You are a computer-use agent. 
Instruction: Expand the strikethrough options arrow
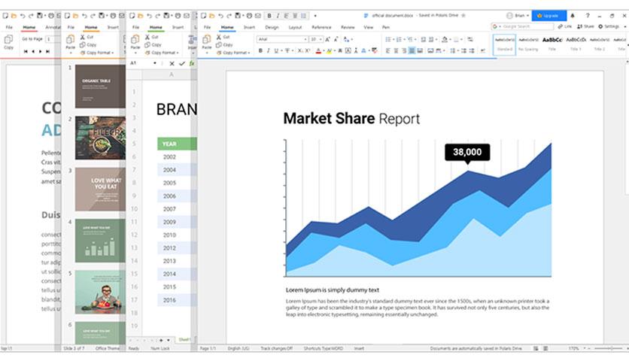tap(292, 50)
